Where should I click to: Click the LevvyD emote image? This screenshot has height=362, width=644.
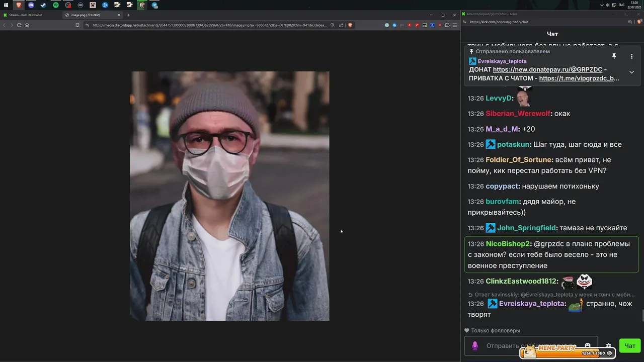coord(524,98)
